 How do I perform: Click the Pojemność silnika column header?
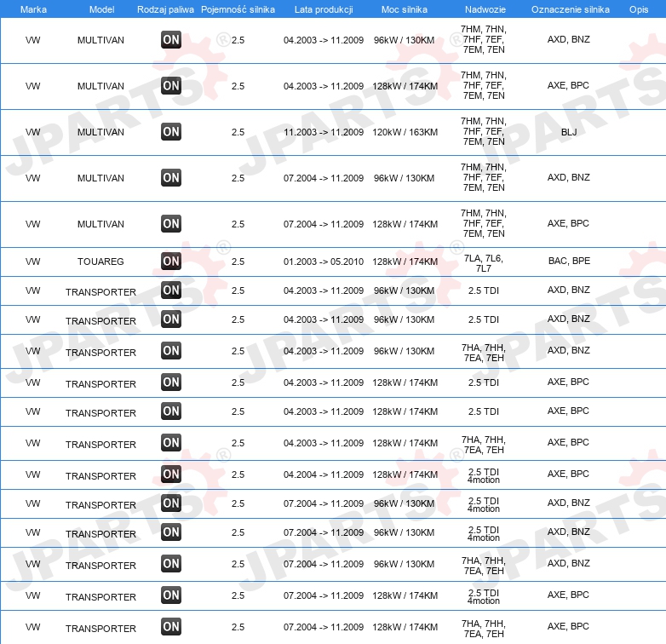[238, 9]
